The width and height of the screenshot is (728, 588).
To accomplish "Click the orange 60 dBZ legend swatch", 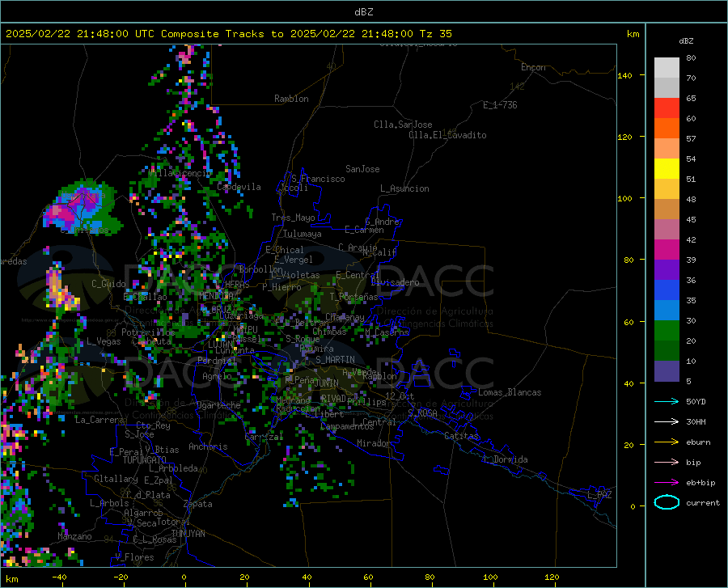I will [667, 129].
